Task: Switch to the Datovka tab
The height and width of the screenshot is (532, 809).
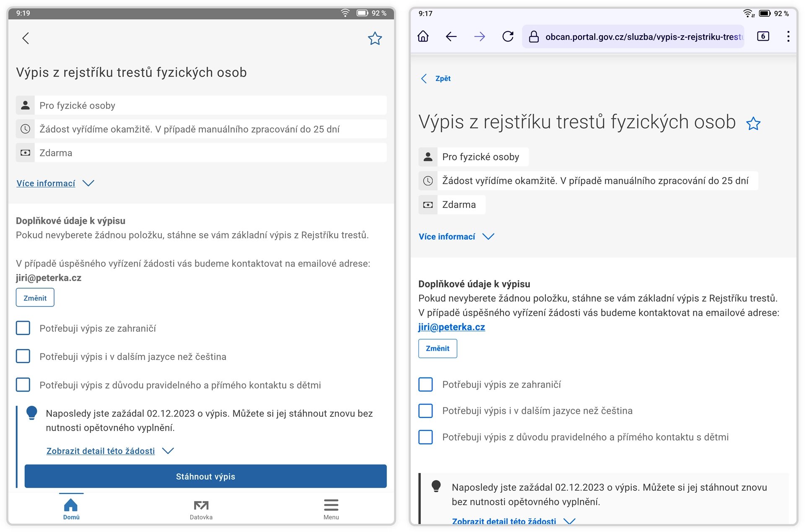Action: coord(201,509)
